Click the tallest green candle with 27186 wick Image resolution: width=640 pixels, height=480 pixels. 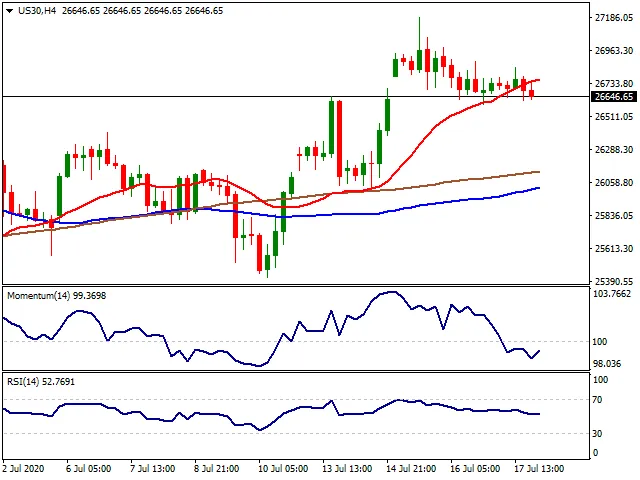tap(419, 60)
